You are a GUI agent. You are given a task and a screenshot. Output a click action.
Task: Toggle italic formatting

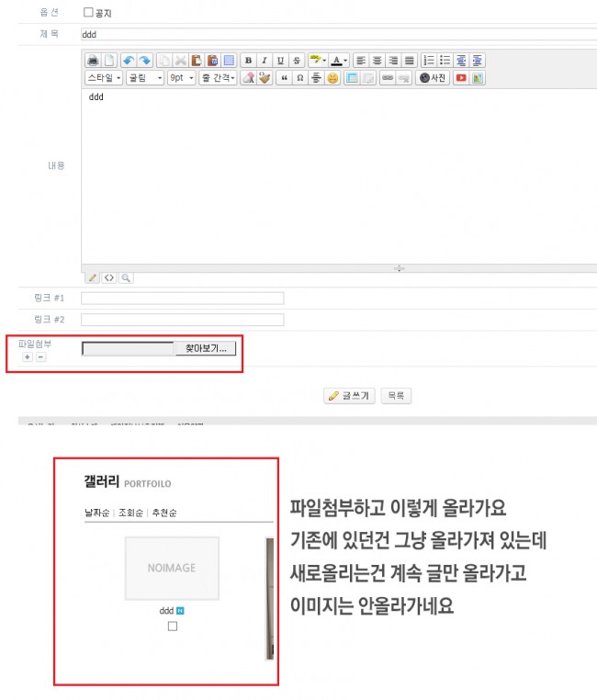[265, 61]
